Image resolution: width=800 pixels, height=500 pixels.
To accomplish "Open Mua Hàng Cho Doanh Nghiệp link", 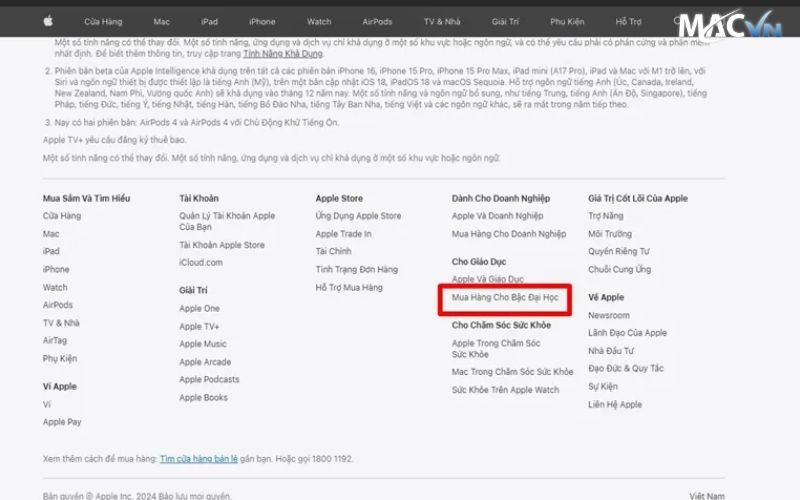I will pyautogui.click(x=509, y=234).
